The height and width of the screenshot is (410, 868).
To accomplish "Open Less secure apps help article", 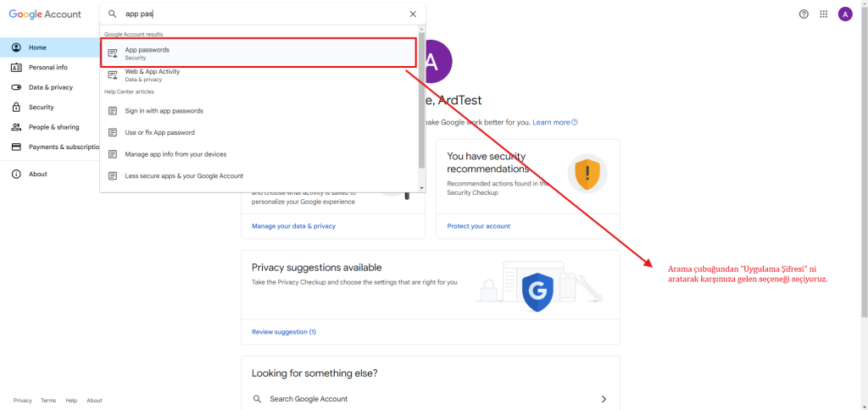I will click(x=184, y=175).
